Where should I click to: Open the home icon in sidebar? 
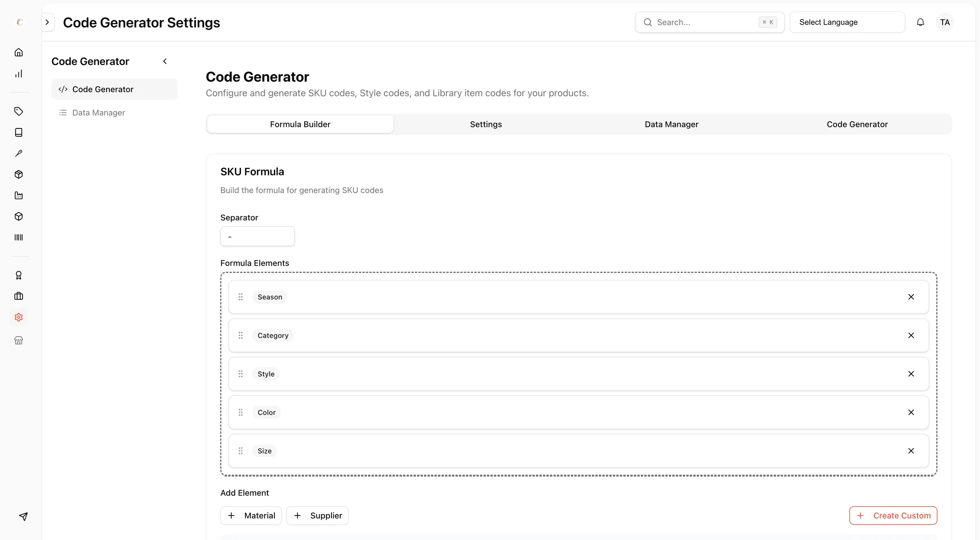(x=19, y=52)
